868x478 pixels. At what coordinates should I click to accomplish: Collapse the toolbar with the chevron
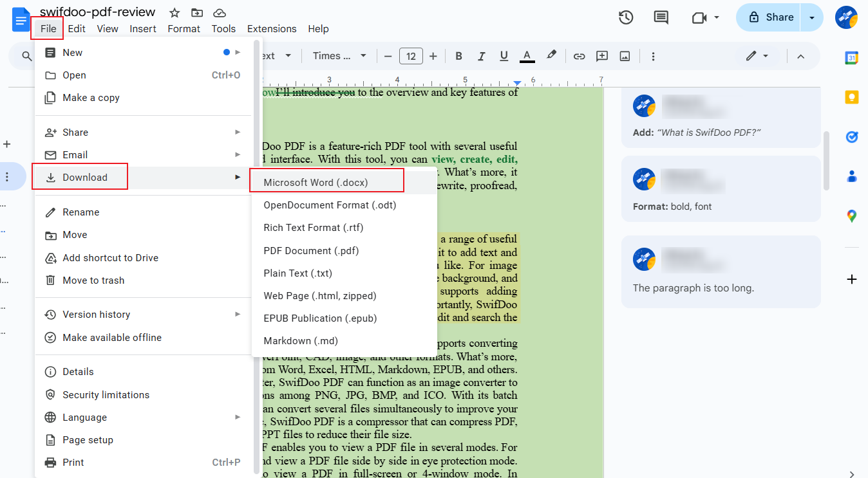(800, 56)
